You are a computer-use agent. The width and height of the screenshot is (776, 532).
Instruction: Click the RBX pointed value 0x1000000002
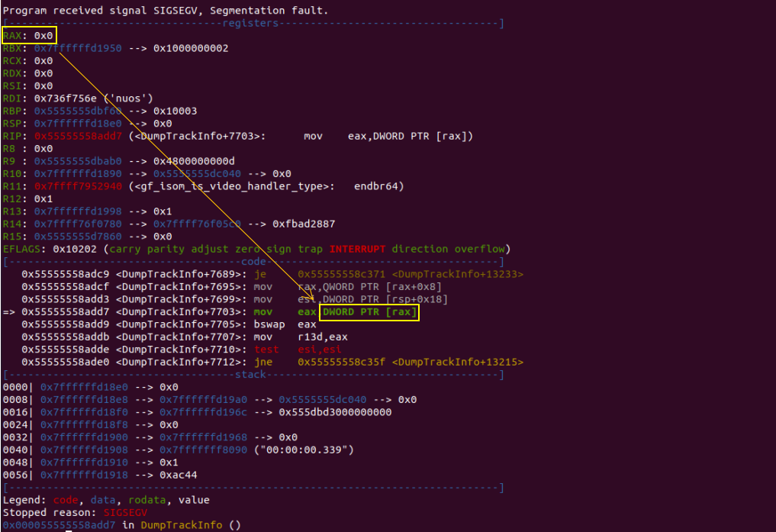(191, 48)
